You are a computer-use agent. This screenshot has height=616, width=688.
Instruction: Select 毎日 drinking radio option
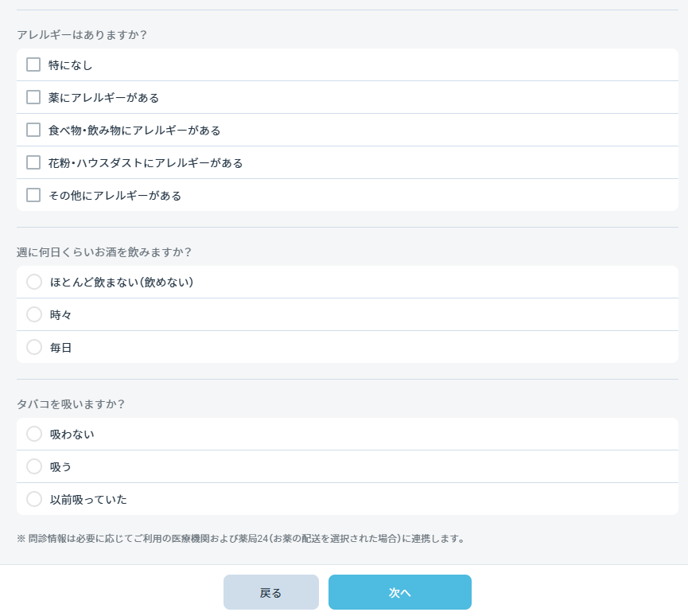[34, 347]
